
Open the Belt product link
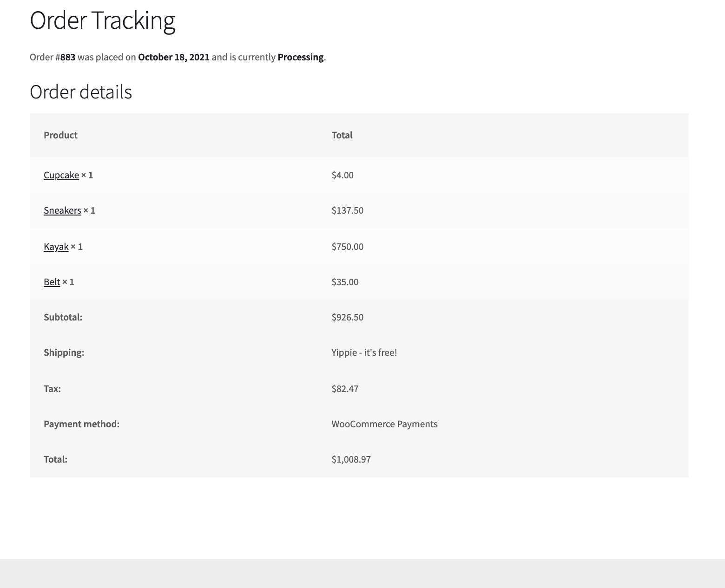pos(52,282)
